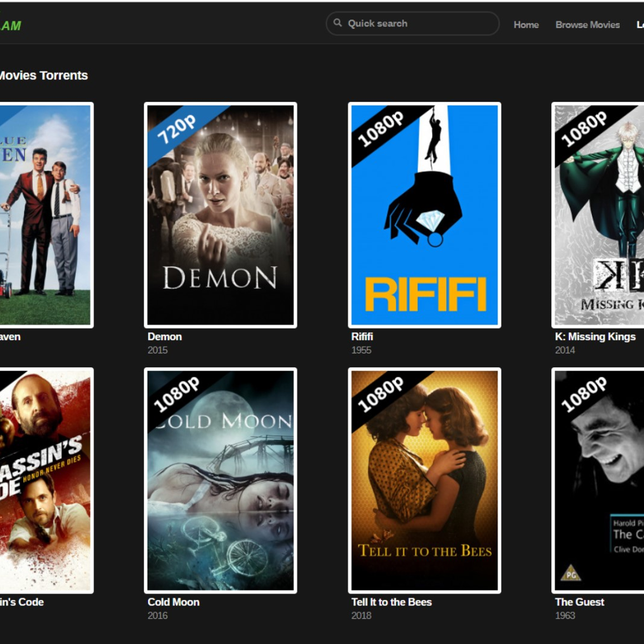The width and height of the screenshot is (644, 644).
Task: Open the Rififi movie title link
Action: tap(362, 336)
